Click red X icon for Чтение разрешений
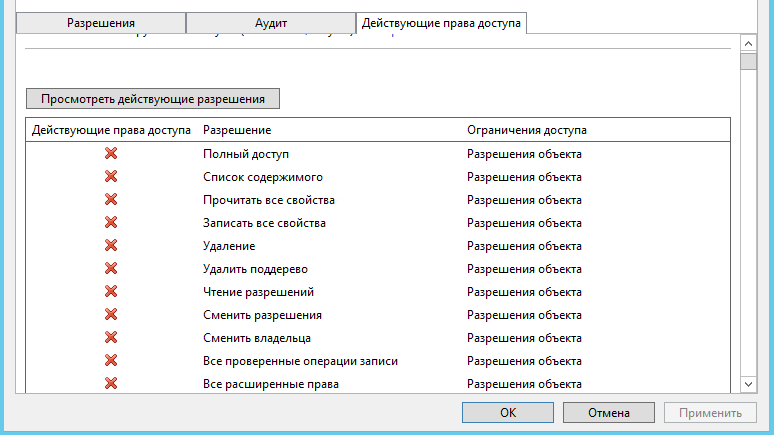774x435 pixels. click(x=111, y=292)
